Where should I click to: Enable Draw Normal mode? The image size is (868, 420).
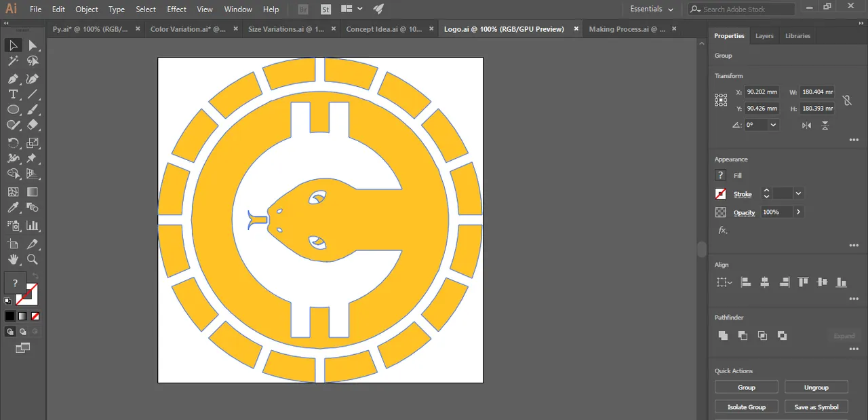point(10,332)
